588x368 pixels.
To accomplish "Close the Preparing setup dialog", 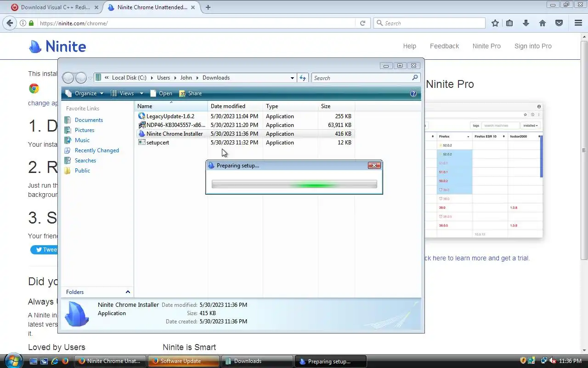I will pyautogui.click(x=374, y=166).
